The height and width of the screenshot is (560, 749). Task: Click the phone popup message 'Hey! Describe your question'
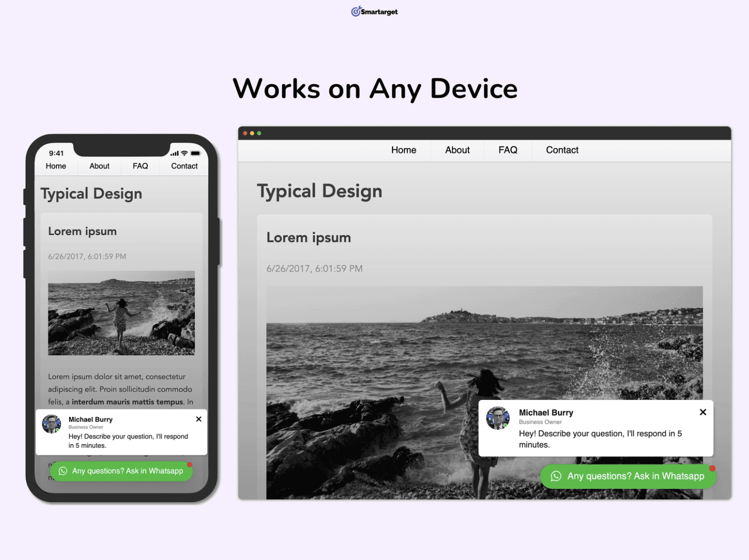(x=128, y=441)
